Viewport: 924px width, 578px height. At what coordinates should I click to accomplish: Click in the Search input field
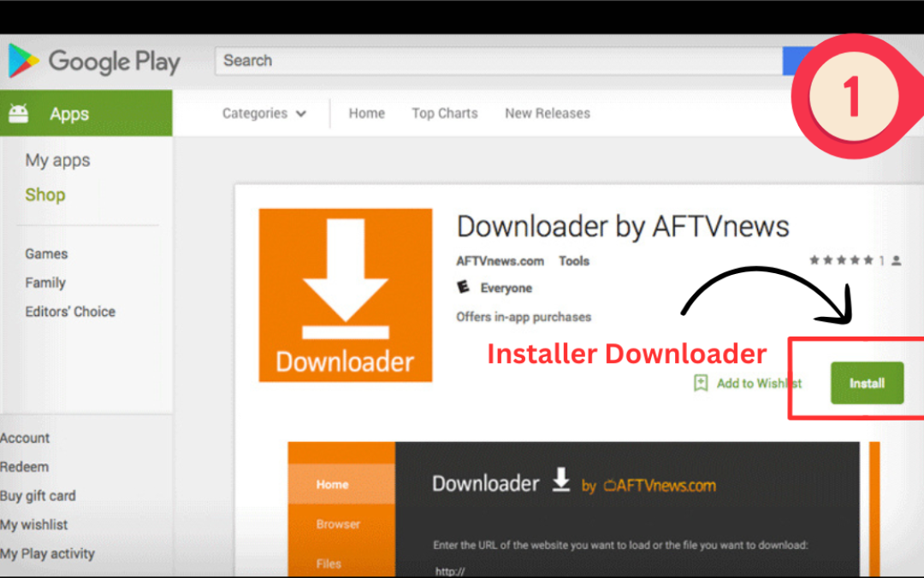coord(496,61)
